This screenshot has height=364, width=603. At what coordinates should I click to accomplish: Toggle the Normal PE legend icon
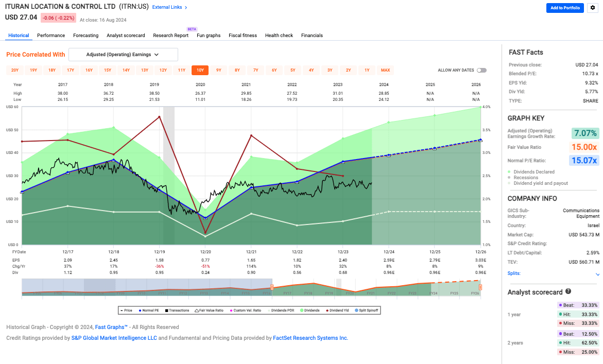[x=141, y=310]
